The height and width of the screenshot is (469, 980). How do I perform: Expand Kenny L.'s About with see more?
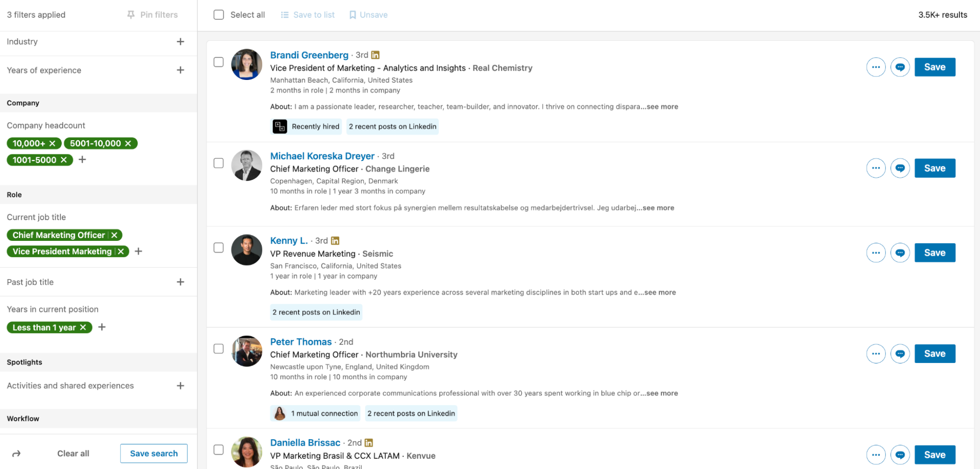pos(660,292)
